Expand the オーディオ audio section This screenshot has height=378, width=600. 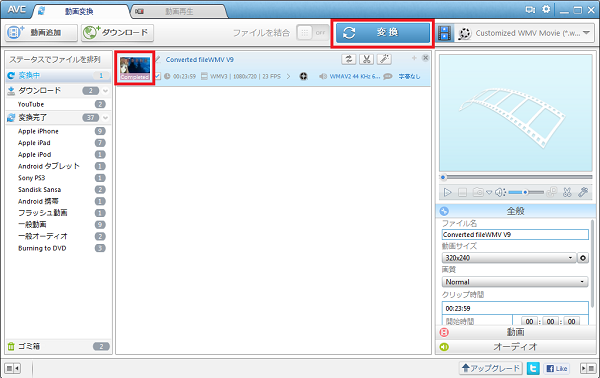click(x=515, y=347)
